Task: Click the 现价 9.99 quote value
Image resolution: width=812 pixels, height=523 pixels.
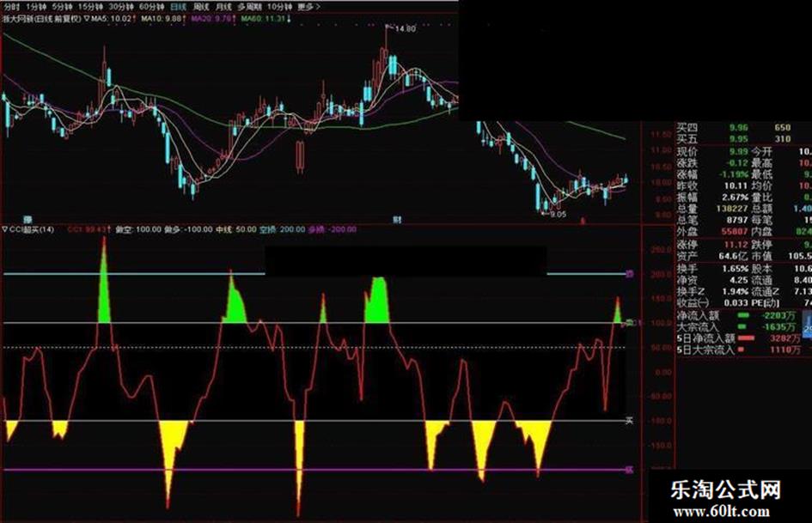Action: pyautogui.click(x=738, y=151)
